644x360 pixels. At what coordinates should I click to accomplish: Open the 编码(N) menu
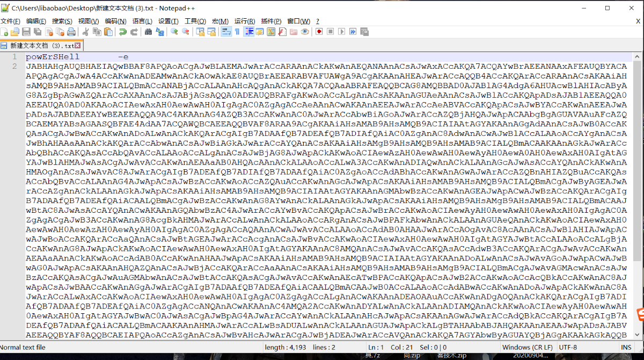coord(115,21)
